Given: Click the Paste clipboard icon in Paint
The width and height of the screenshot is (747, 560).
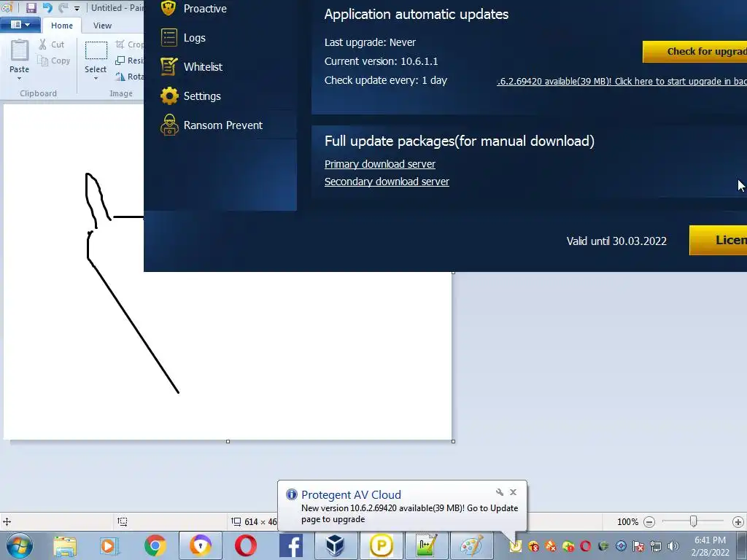Looking at the screenshot, I should click(20, 50).
